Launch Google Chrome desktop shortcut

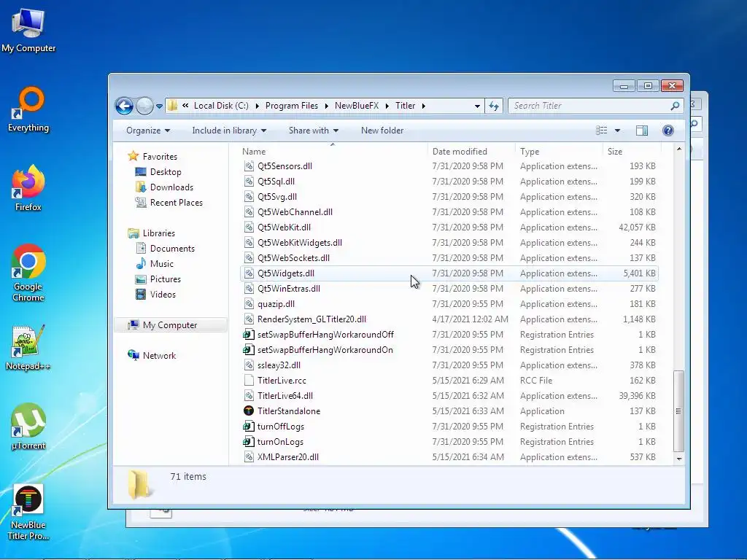click(28, 273)
